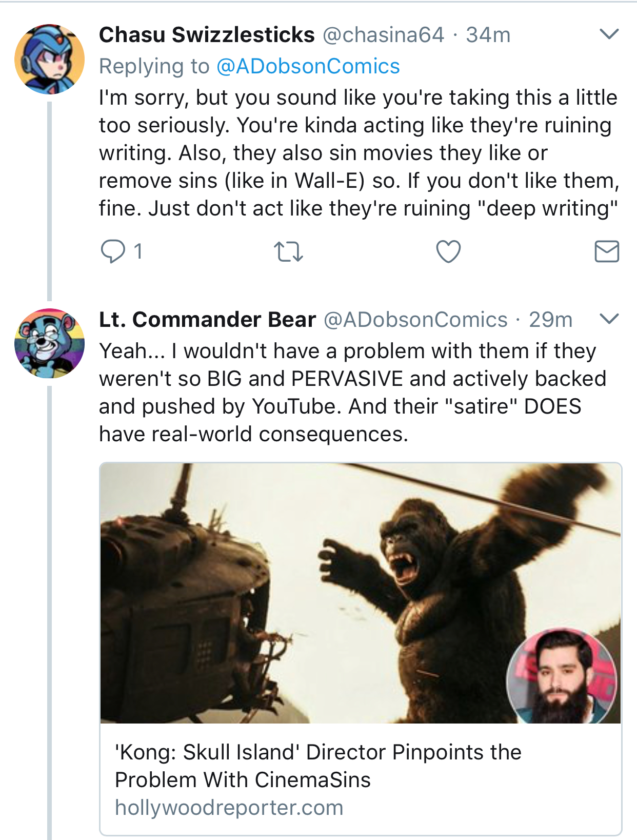637x840 pixels.
Task: Open @chasina64 handle profile
Action: click(383, 35)
